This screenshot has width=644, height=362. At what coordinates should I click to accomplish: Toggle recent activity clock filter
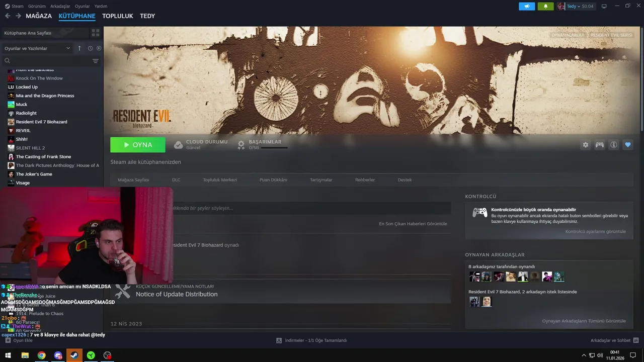click(90, 48)
